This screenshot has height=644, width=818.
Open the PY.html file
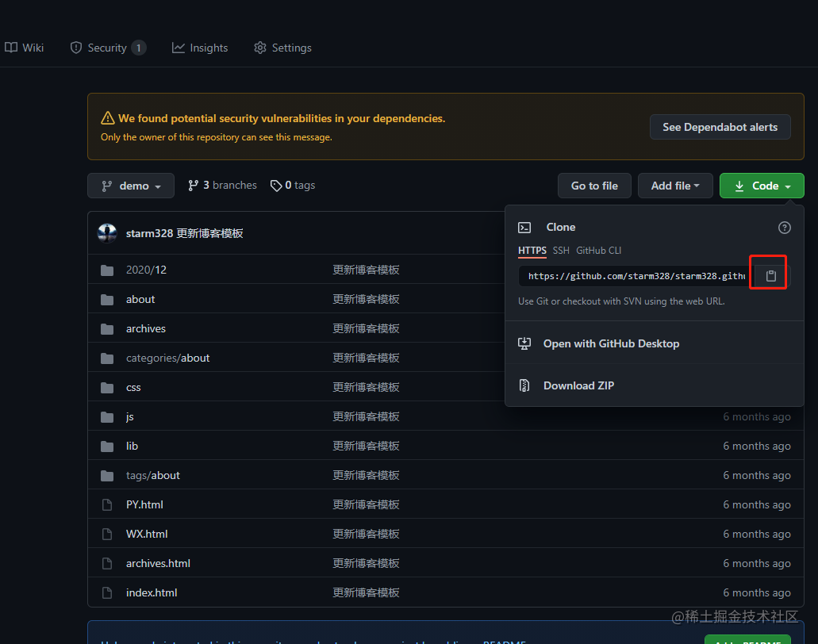point(144,504)
